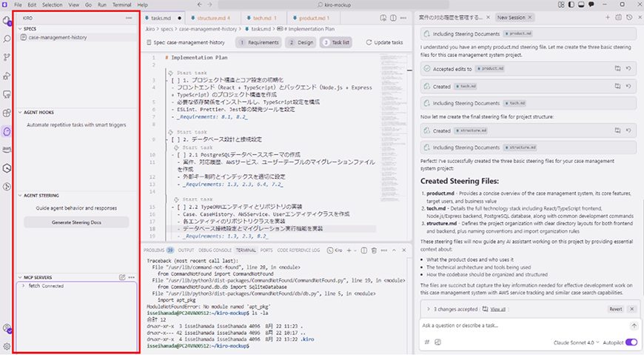Collapse the AGENT STEERING section

(20, 196)
